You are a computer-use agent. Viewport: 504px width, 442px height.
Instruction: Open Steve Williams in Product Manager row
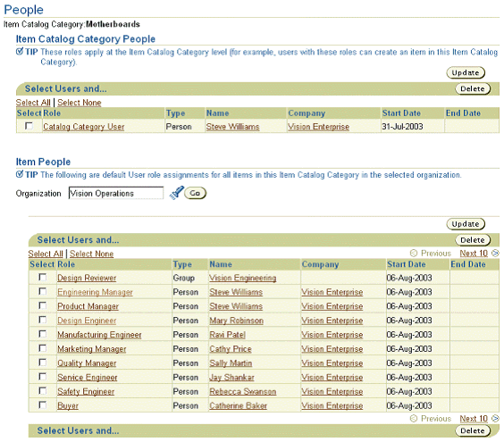(x=236, y=306)
